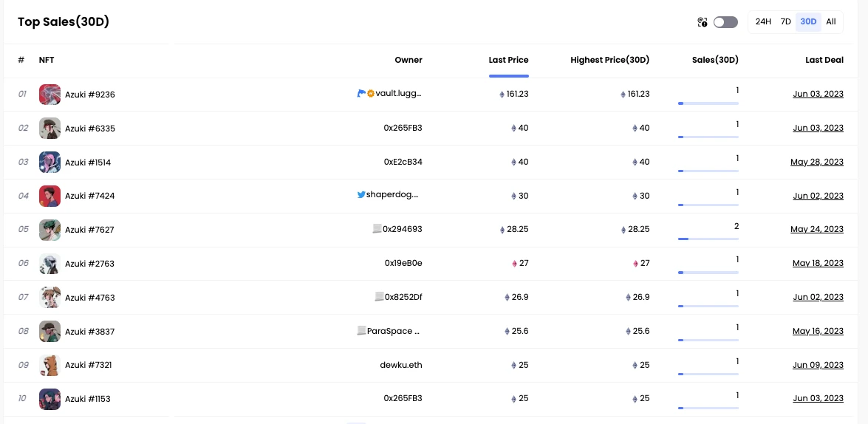Click the Azuki #9236 NFT thumbnail
The width and height of the screenshot is (868, 424).
pyautogui.click(x=49, y=95)
